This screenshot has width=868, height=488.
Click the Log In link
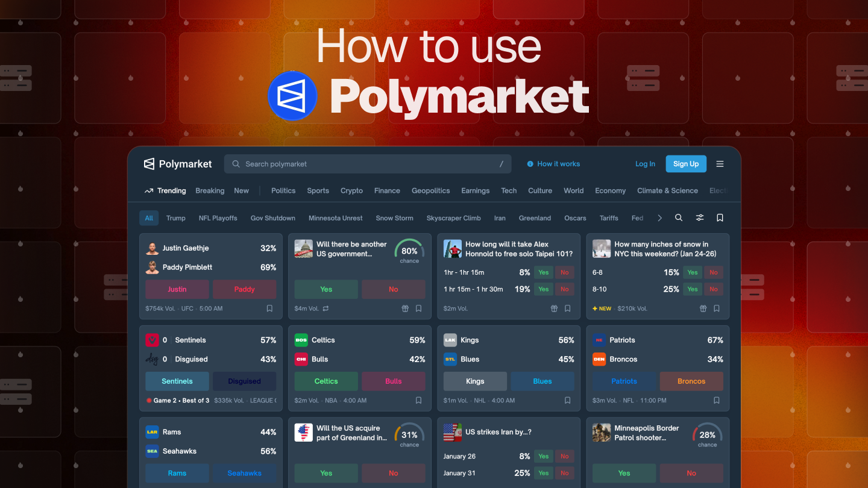click(645, 163)
